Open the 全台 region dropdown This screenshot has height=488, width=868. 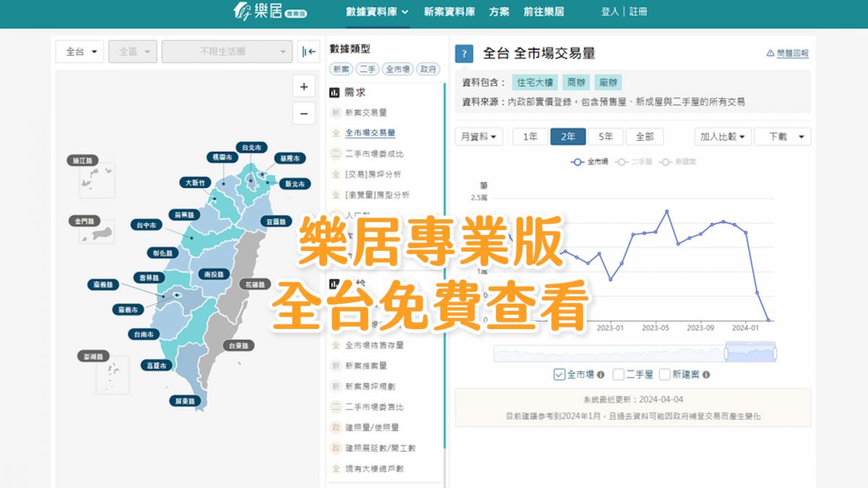pyautogui.click(x=80, y=51)
